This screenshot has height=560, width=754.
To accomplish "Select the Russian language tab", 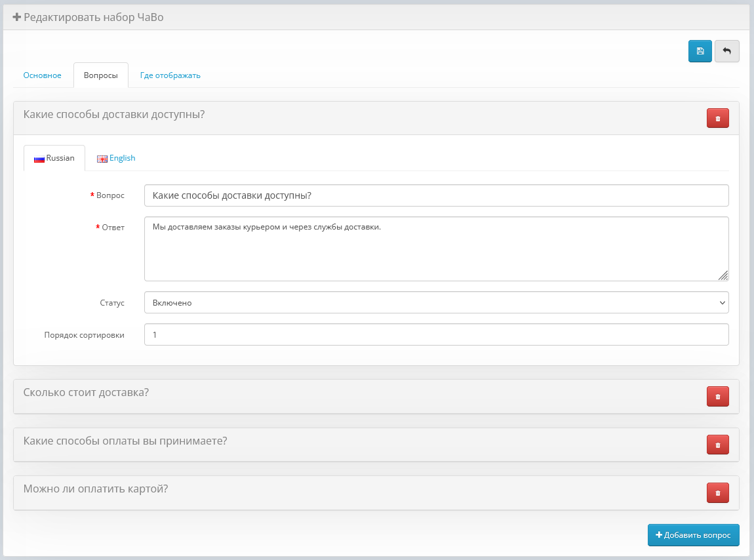I will 54,158.
